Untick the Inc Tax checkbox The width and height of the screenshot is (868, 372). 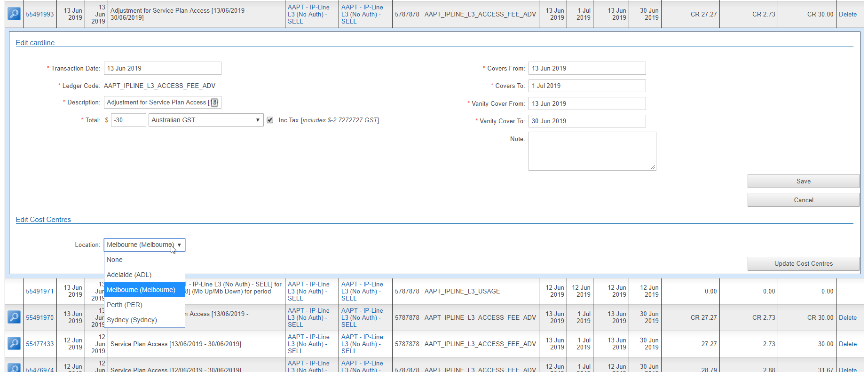tap(270, 120)
